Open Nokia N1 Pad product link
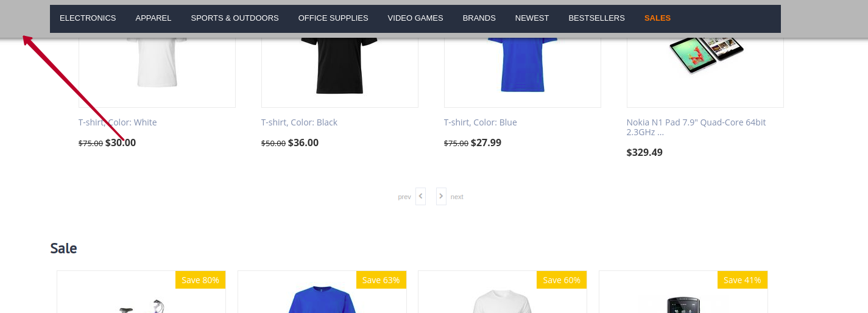This screenshot has width=868, height=313. coord(696,127)
